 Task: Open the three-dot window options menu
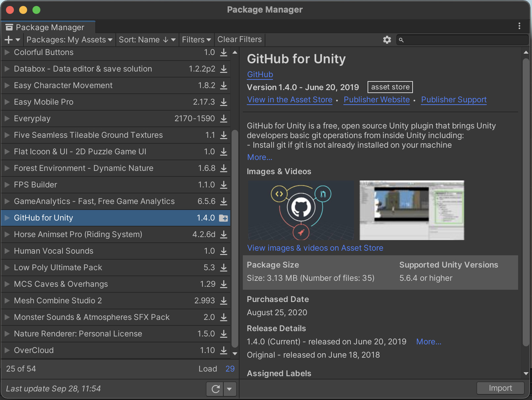519,26
